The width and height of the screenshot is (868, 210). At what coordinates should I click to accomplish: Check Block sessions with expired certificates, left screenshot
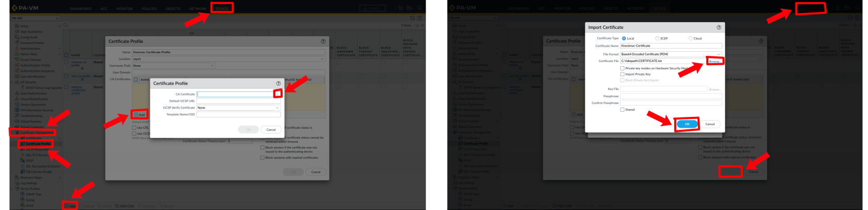pyautogui.click(x=262, y=158)
